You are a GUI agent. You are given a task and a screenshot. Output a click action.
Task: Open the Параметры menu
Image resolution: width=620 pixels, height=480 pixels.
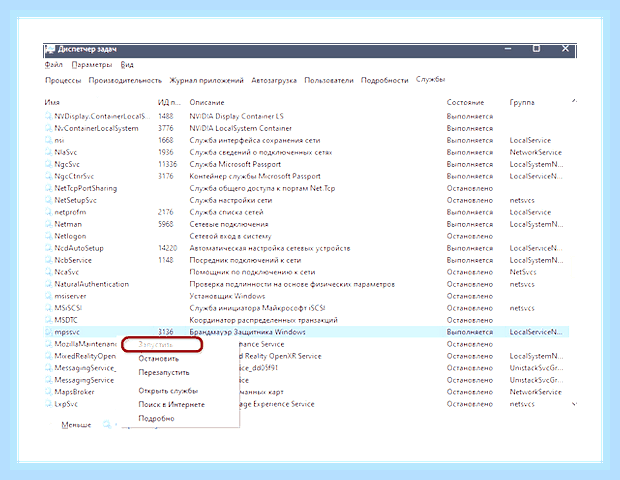92,64
